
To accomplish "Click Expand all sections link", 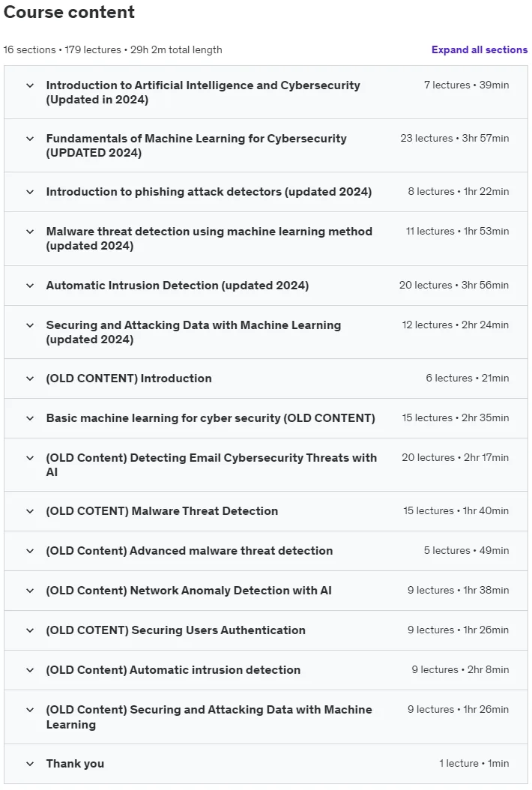I will [x=479, y=50].
